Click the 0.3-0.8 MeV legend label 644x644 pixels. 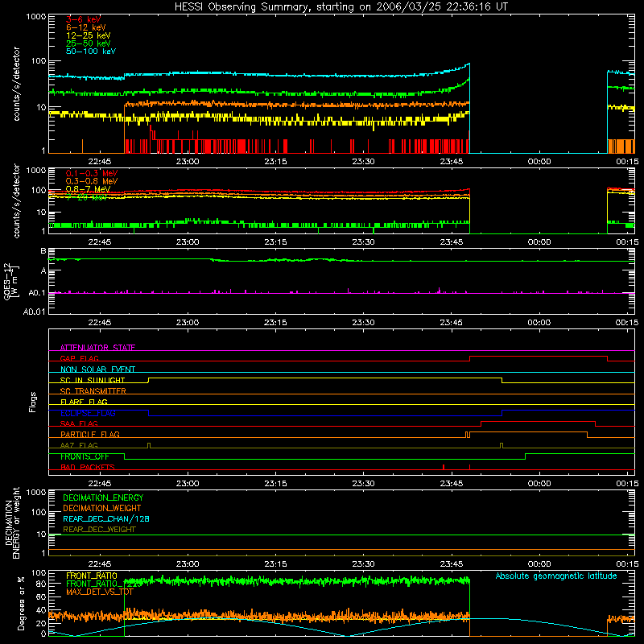pyautogui.click(x=92, y=181)
